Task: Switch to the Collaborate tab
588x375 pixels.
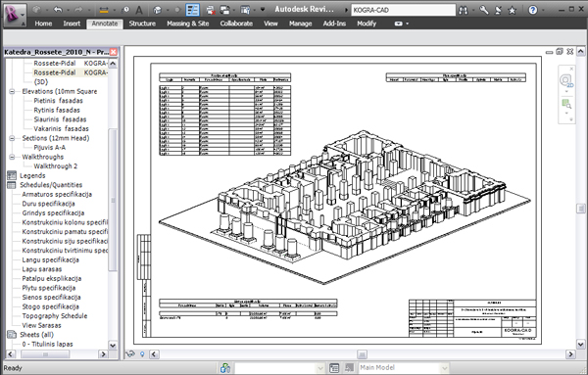Action: 236,23
